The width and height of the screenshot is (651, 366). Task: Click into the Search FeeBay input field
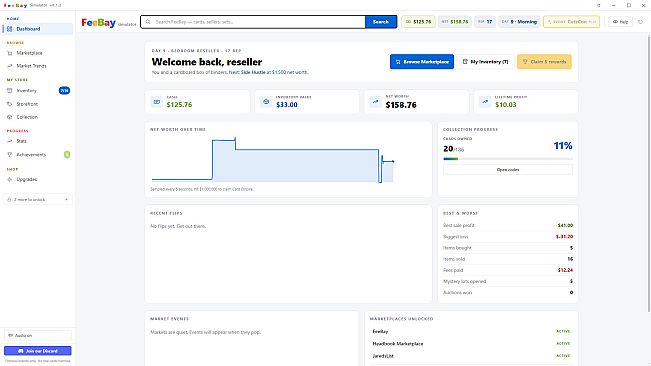(253, 22)
